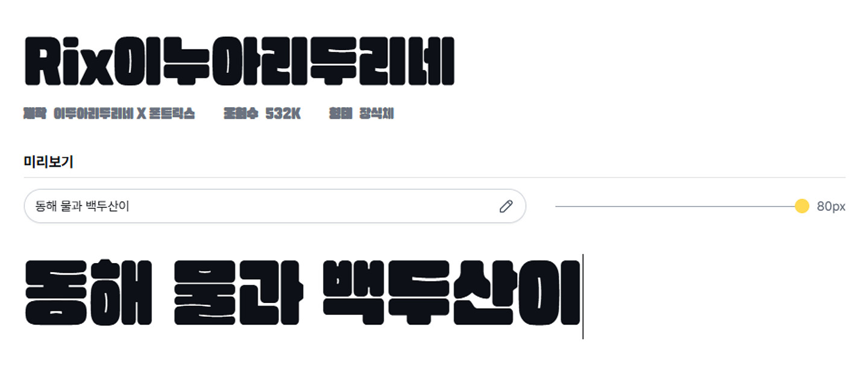Click the left end of the size slider track
The image size is (868, 374).
click(x=556, y=207)
